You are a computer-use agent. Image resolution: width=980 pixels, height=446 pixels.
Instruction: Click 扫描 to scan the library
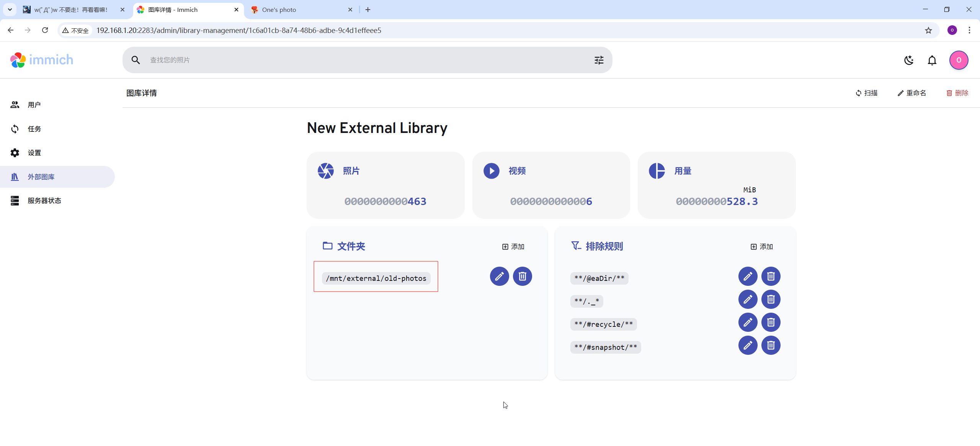point(867,93)
